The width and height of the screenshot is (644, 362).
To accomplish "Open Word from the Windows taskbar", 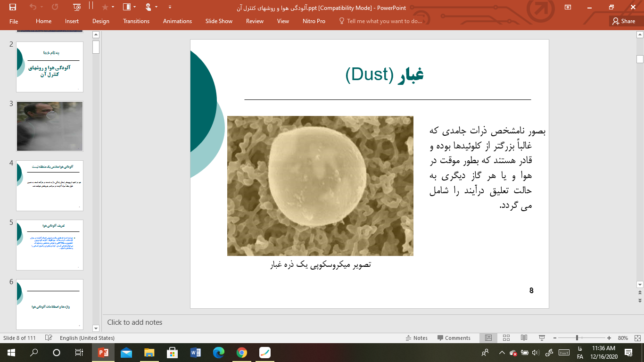I will (195, 353).
